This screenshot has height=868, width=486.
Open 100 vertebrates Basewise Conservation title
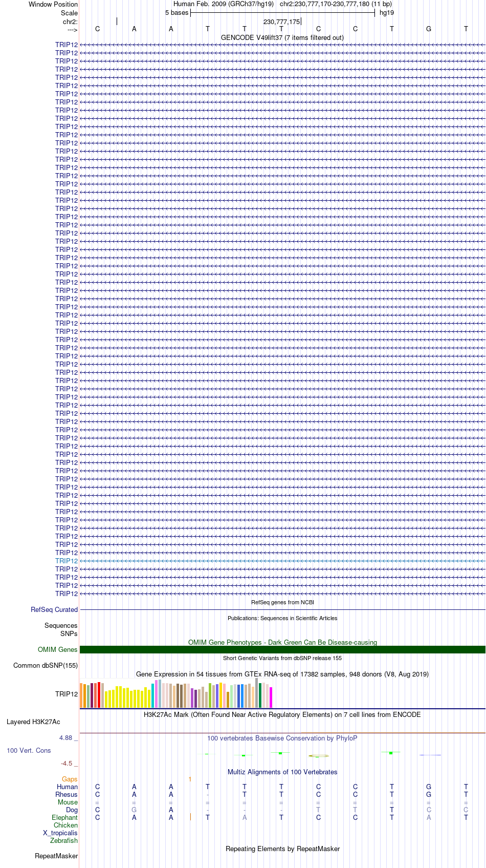click(x=282, y=738)
